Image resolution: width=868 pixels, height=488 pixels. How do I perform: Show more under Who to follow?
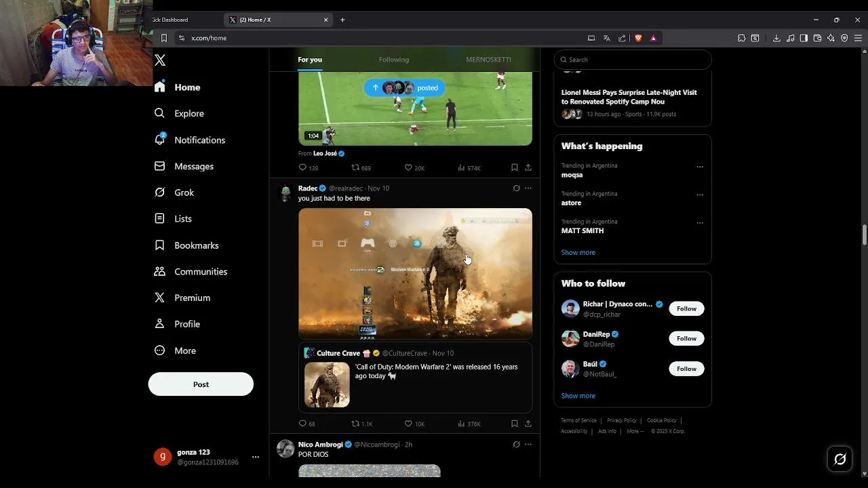point(578,396)
